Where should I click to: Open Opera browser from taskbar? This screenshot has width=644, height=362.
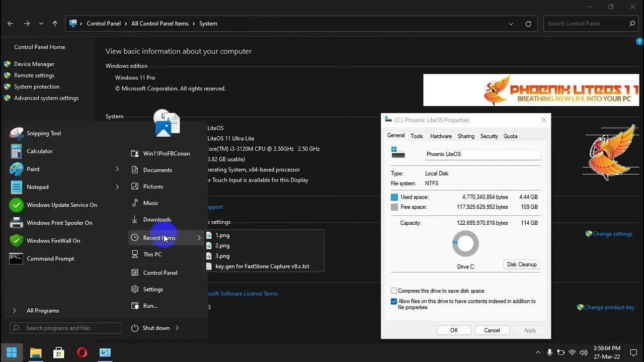(82, 353)
